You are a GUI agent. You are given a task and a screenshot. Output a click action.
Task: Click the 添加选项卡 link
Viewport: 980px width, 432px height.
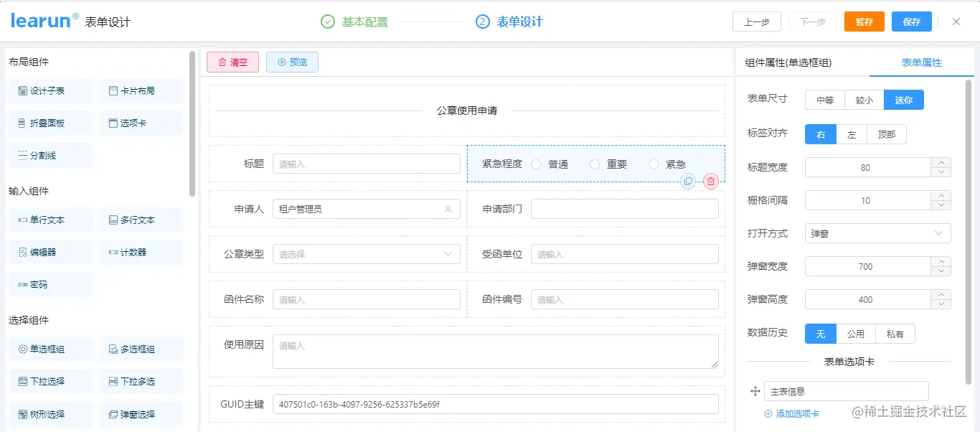[792, 413]
